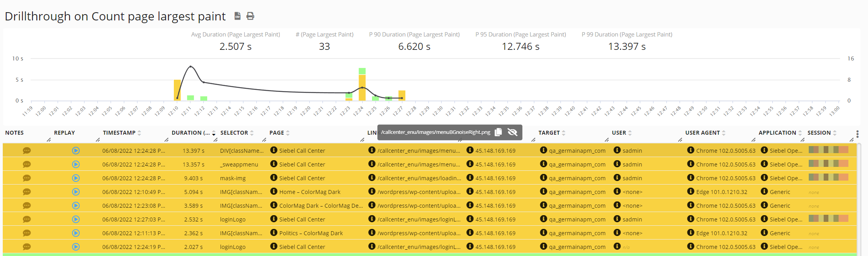The image size is (868, 256).
Task: Click info icon beside Politics – ColorMag Dark
Action: (x=274, y=233)
